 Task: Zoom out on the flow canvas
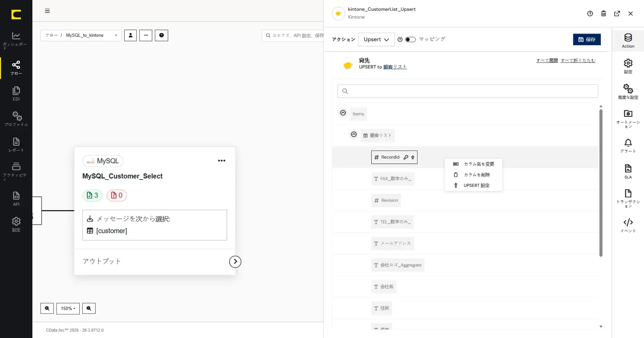(89, 308)
